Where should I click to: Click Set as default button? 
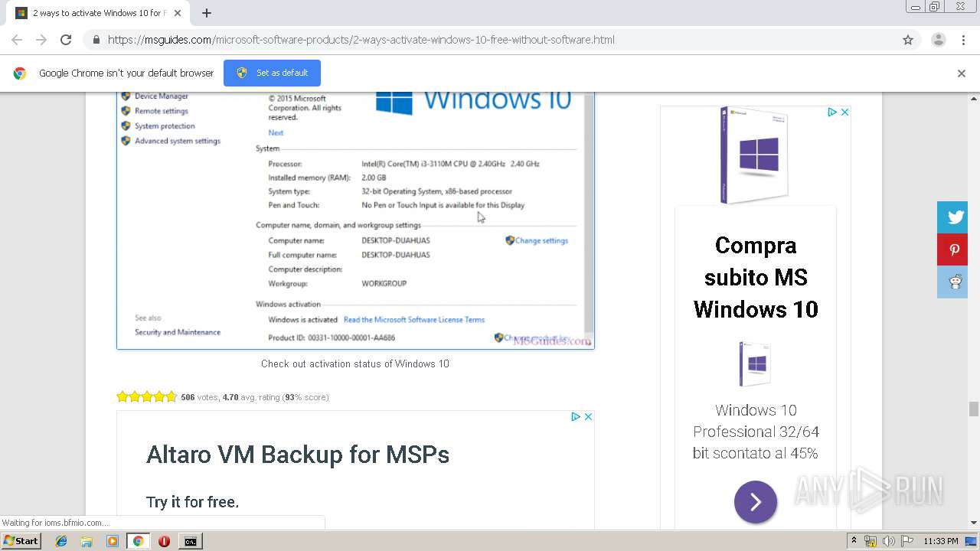point(272,73)
